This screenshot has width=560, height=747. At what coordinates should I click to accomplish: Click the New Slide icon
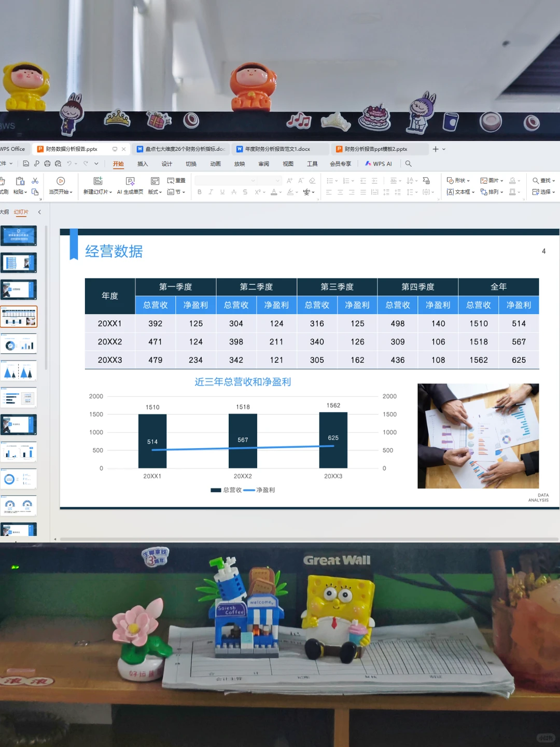(x=97, y=181)
